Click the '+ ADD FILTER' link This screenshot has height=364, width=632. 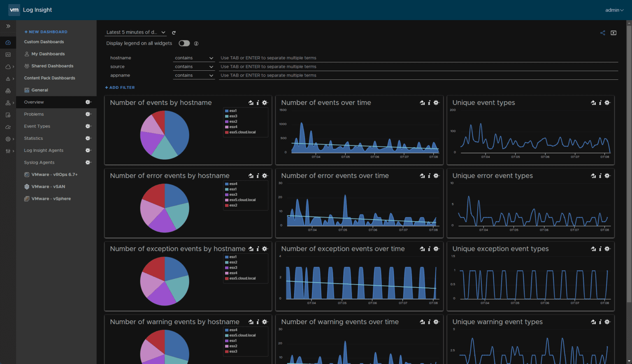[120, 88]
